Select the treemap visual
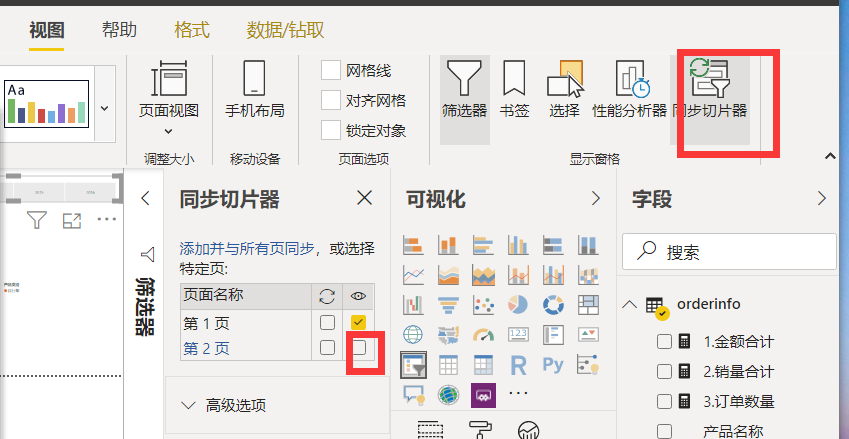This screenshot has width=849, height=439. (588, 305)
